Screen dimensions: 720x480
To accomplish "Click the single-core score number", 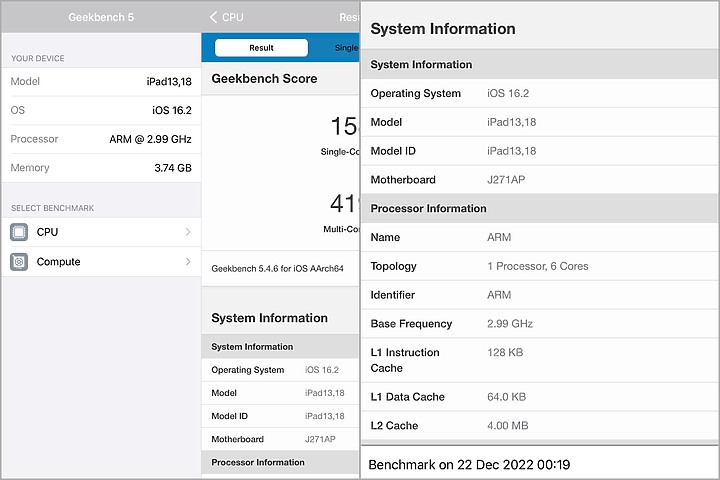I will [x=344, y=126].
